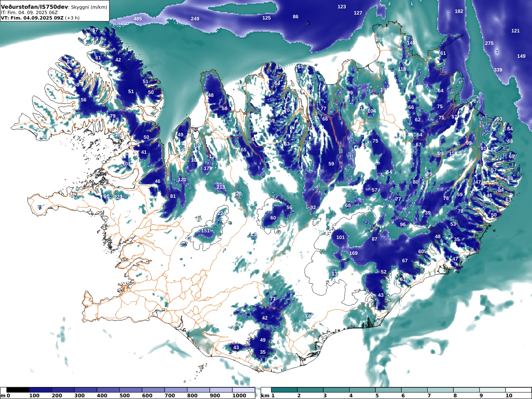This screenshot has width=532, height=399.
Task: Select the teal swatch between km 5 and 6
Action: coord(388,390)
